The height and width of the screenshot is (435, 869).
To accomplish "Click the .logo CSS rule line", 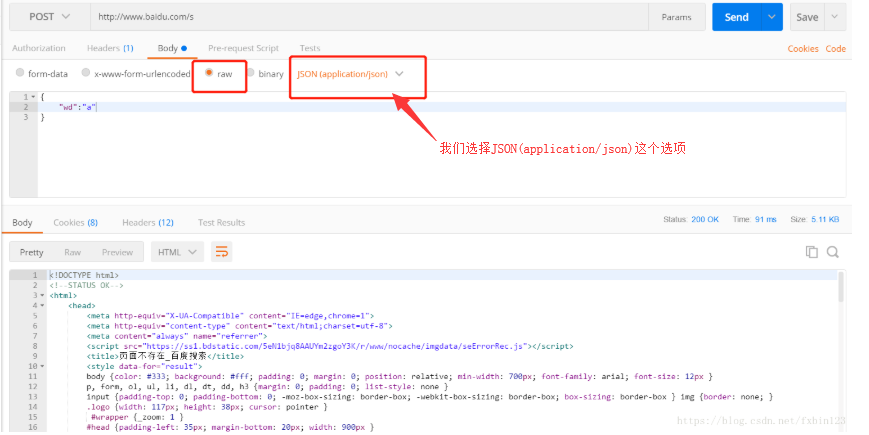I will click(x=207, y=407).
